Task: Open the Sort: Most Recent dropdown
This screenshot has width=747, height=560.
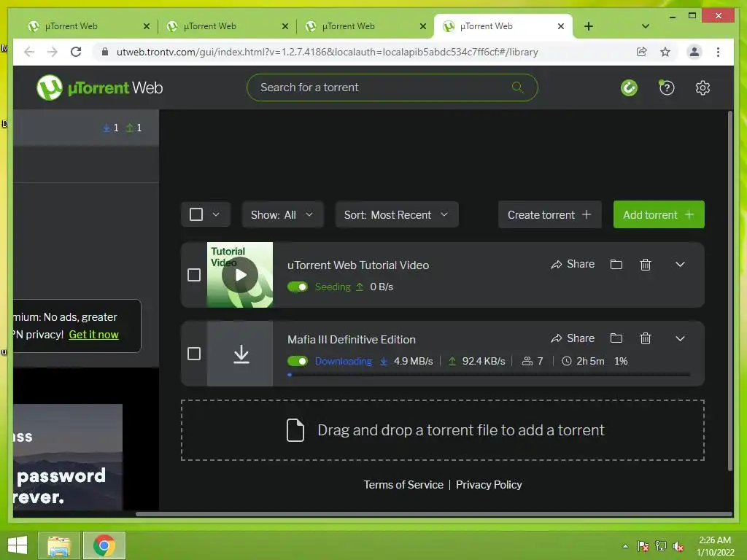Action: pyautogui.click(x=396, y=215)
